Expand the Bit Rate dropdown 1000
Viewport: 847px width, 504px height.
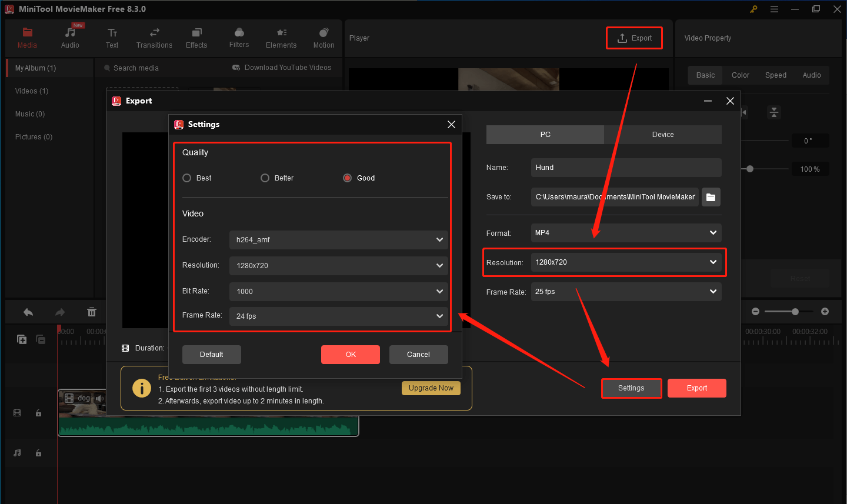[x=338, y=292]
